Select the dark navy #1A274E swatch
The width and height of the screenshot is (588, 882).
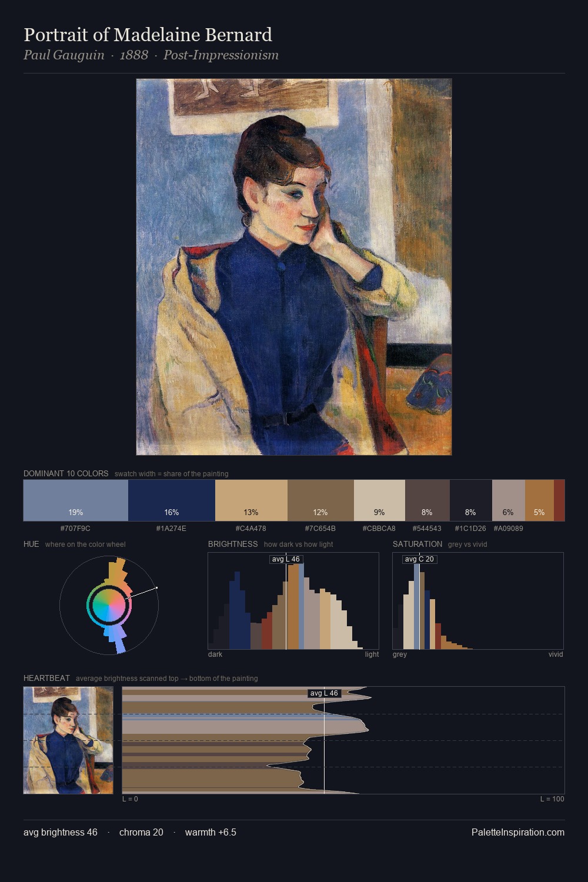pos(172,500)
